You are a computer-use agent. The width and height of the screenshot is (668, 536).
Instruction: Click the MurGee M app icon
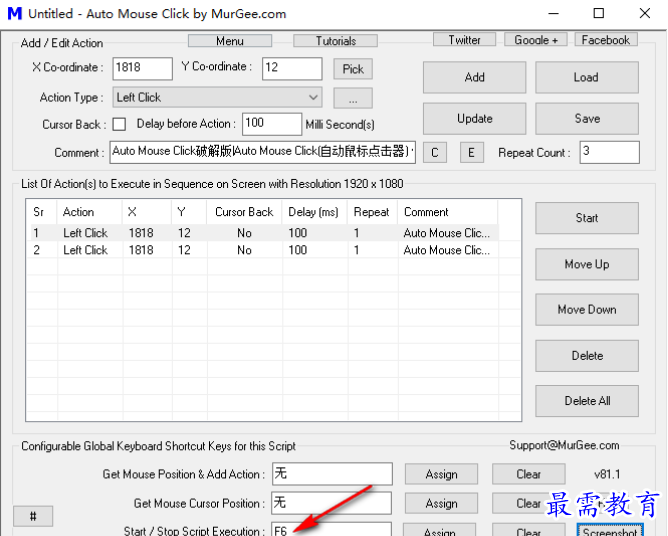15,13
